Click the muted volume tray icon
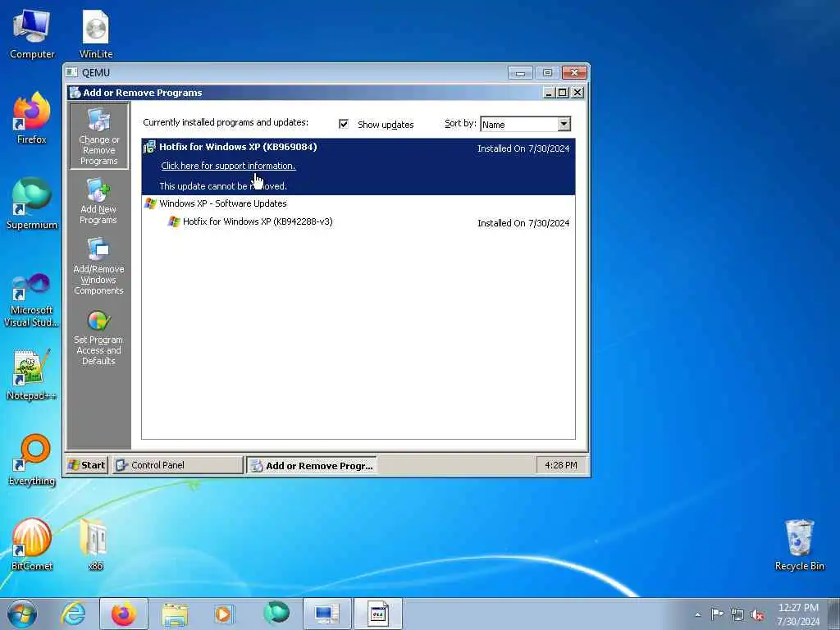The width and height of the screenshot is (840, 630). coord(757,614)
